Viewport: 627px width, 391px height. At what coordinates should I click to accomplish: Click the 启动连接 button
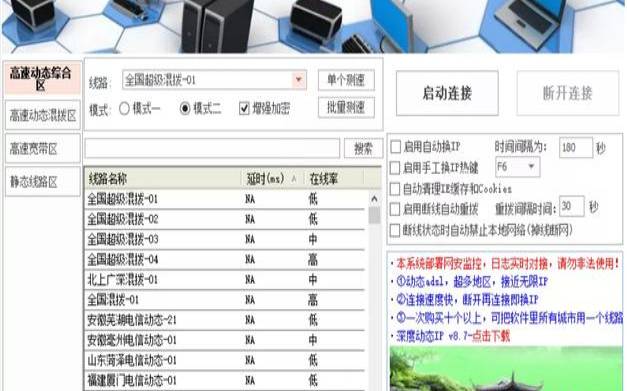447,93
